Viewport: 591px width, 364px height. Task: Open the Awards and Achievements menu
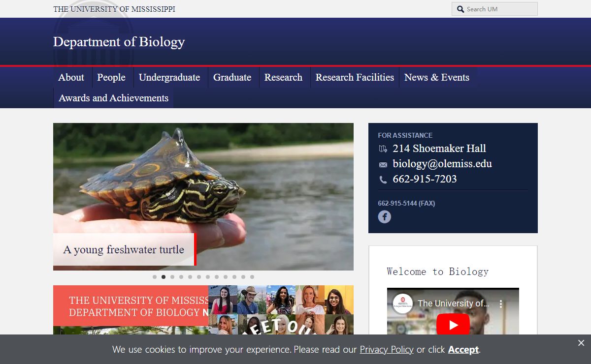[x=114, y=98]
